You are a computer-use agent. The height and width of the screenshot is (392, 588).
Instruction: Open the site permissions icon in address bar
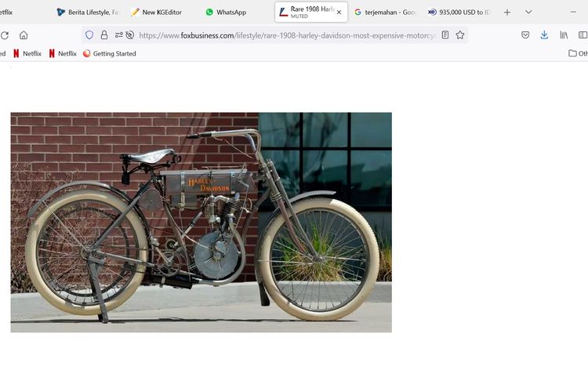pyautogui.click(x=119, y=35)
